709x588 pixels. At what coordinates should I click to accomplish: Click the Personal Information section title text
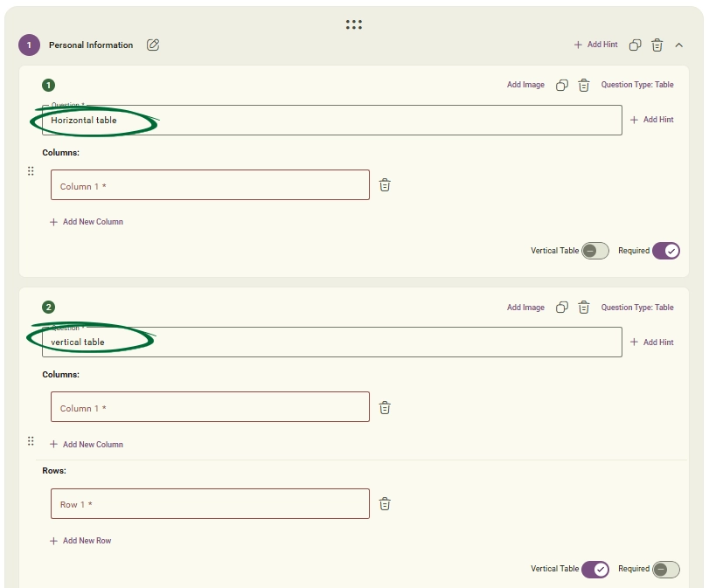pos(91,45)
